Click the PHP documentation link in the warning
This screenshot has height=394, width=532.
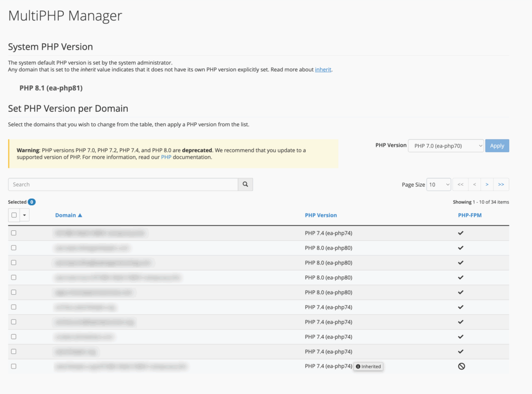166,157
